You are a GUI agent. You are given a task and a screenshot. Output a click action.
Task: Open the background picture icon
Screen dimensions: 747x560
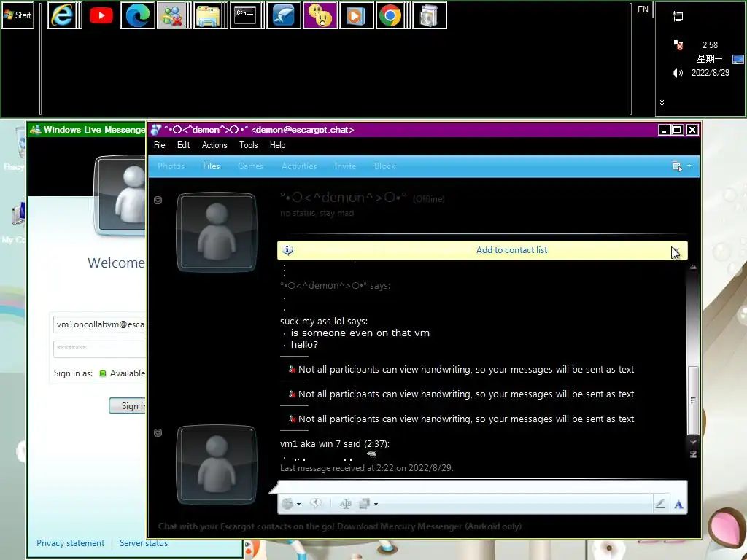(364, 504)
